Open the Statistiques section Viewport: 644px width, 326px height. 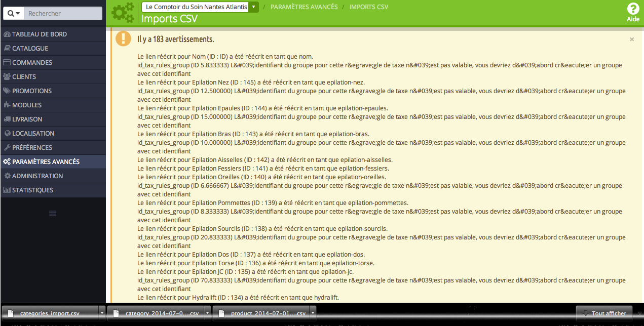(x=53, y=190)
